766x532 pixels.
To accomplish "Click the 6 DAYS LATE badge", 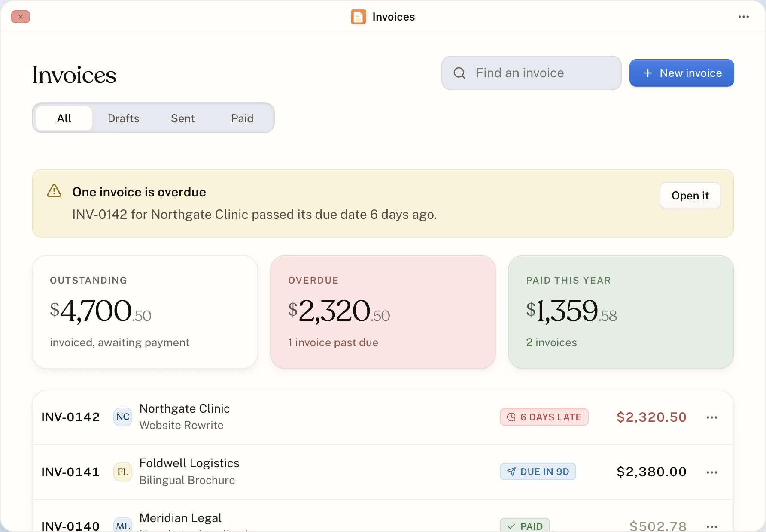I will pos(544,417).
